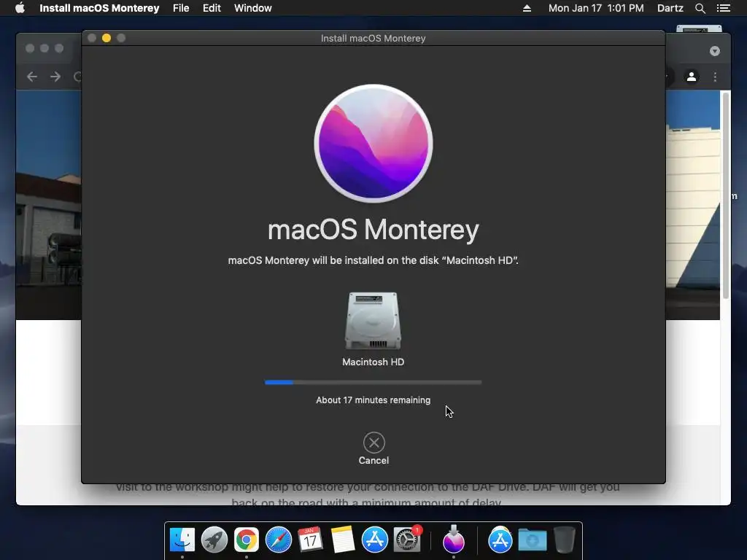This screenshot has width=747, height=560.
Task: Click the installation progress bar
Action: (x=373, y=382)
